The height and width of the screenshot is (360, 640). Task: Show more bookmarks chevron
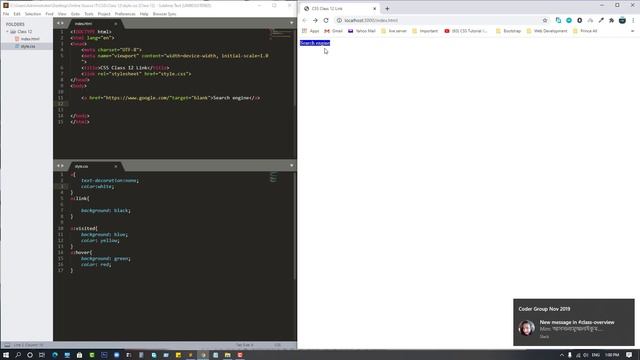pyautogui.click(x=633, y=31)
